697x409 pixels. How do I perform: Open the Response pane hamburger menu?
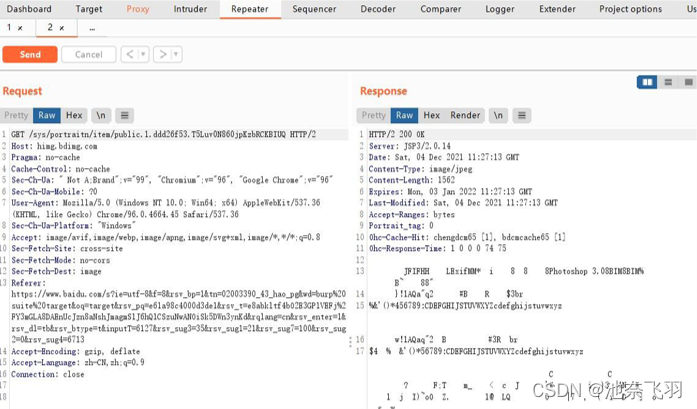522,116
